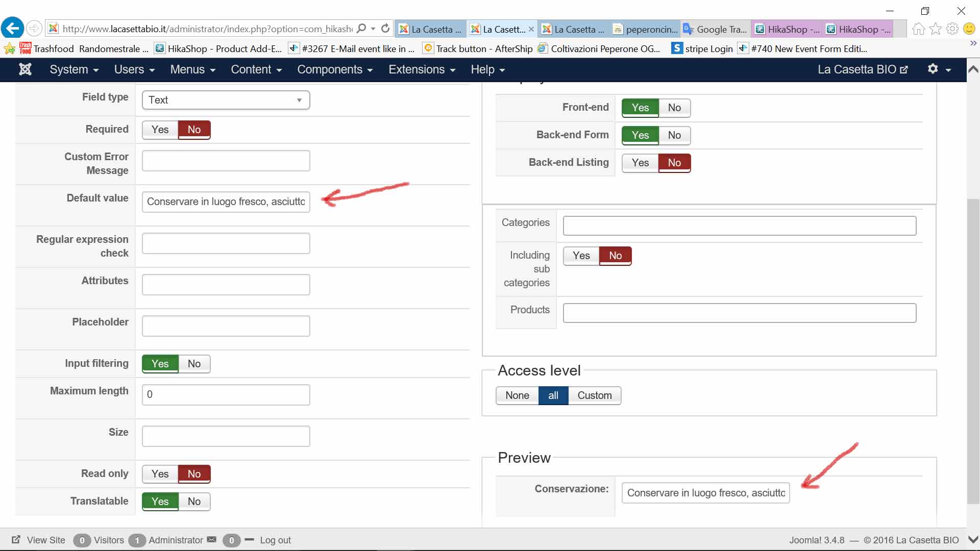980x551 pixels.
Task: Set Back-end Listing to Yes
Action: tap(640, 163)
